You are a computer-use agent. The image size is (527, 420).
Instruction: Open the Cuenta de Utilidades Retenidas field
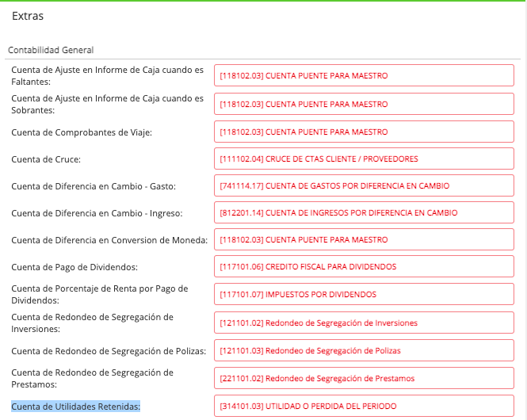pyautogui.click(x=364, y=406)
